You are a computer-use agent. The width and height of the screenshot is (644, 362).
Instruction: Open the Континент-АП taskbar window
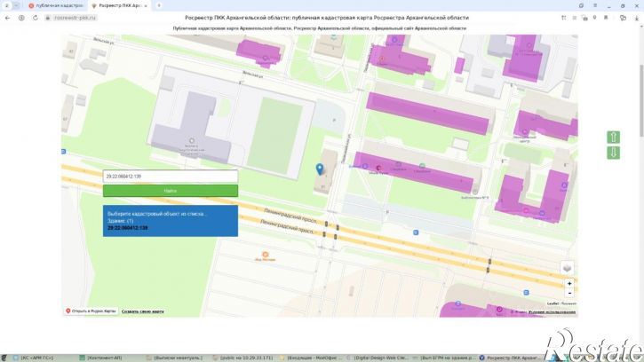pos(105,358)
